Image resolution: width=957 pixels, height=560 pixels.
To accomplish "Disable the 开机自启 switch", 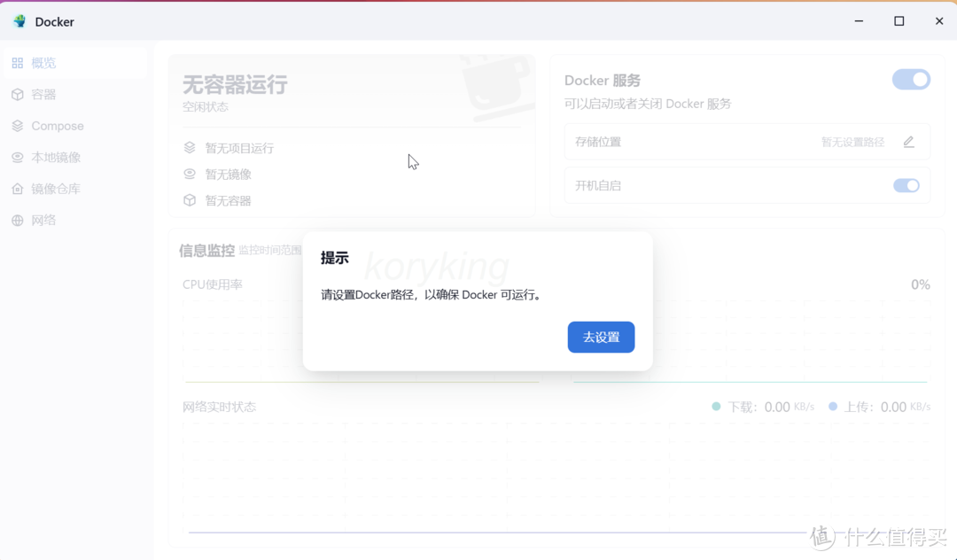I will coord(906,185).
